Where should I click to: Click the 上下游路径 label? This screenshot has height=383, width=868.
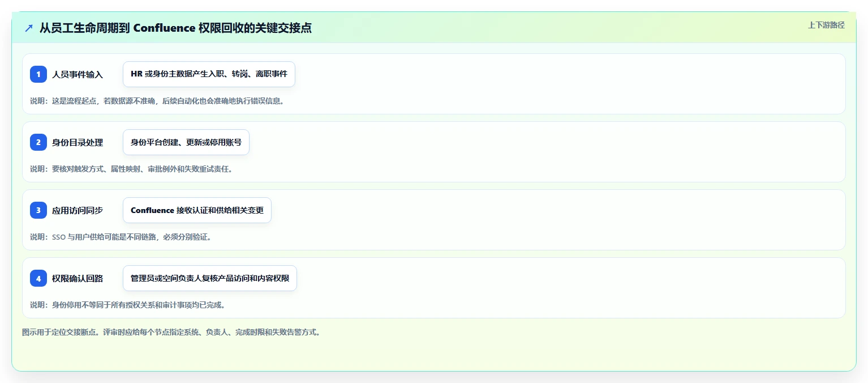[826, 25]
